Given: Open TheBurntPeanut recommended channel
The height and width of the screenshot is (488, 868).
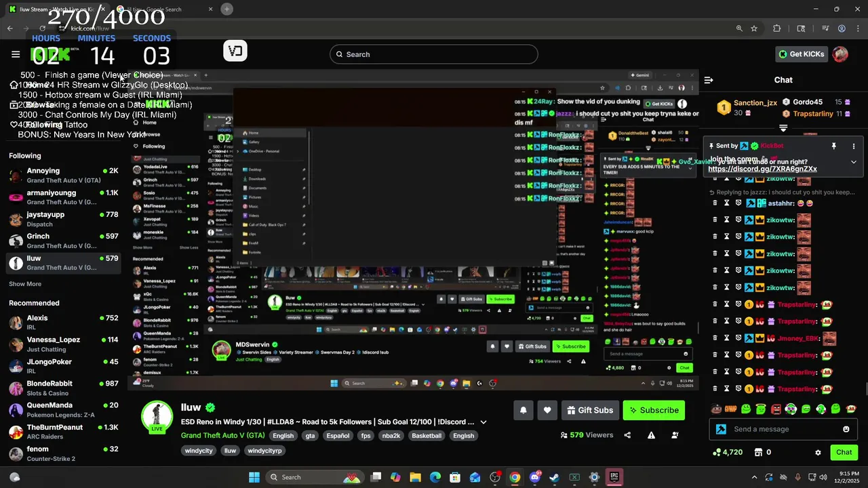Looking at the screenshot, I should tap(64, 432).
